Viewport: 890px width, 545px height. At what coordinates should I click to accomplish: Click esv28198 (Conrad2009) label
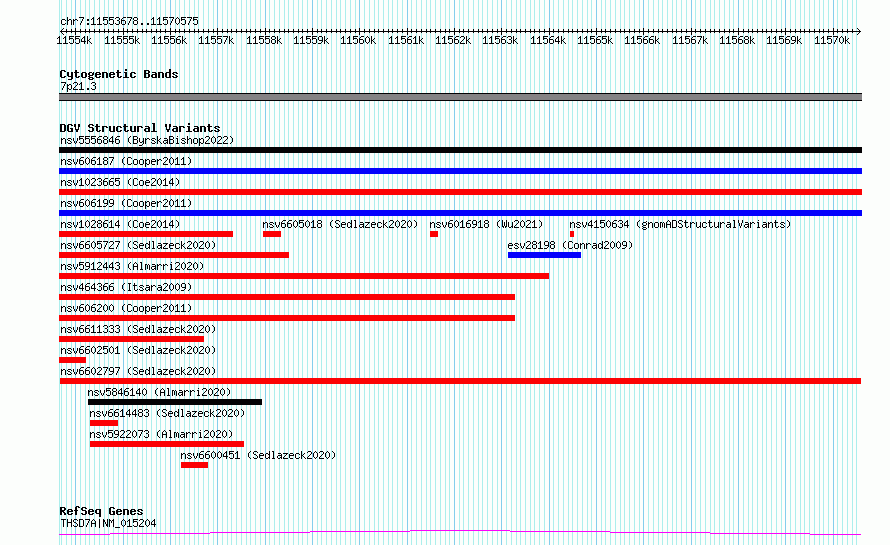click(570, 245)
